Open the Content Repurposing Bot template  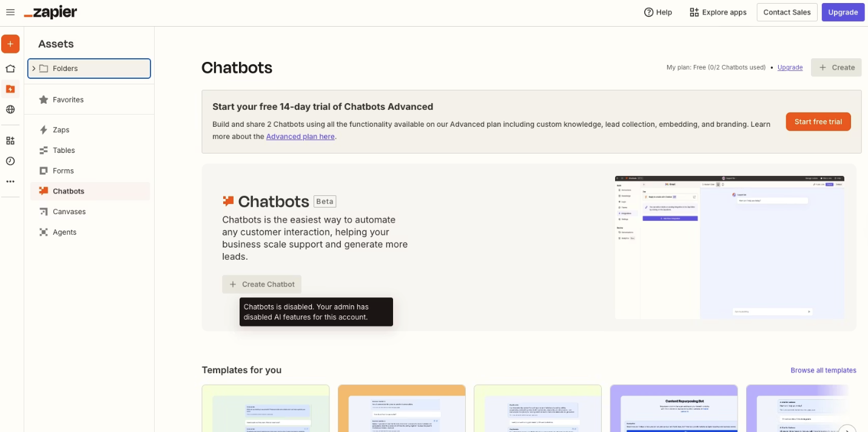click(x=674, y=408)
